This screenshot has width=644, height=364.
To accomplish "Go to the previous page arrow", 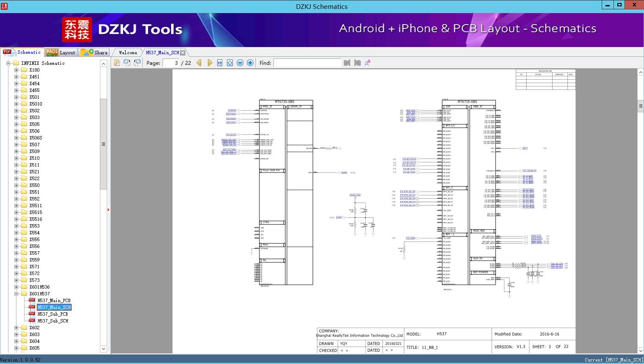I will (199, 63).
